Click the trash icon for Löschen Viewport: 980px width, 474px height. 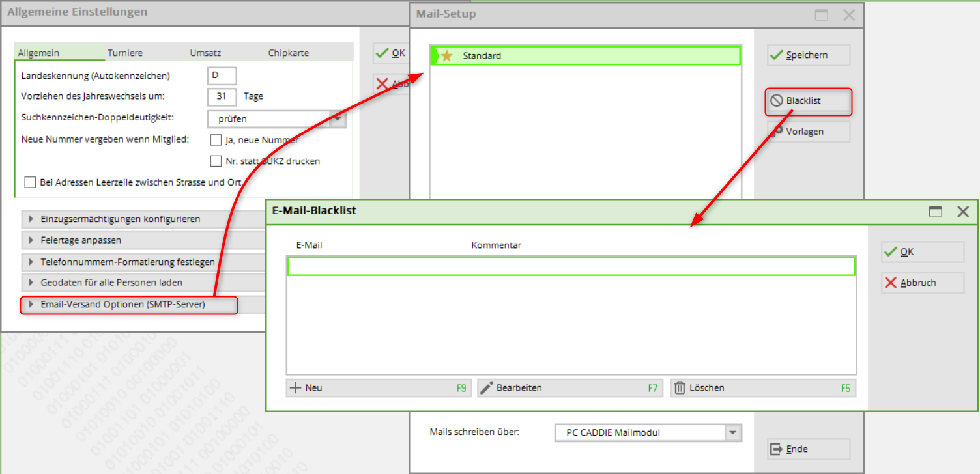pyautogui.click(x=680, y=388)
